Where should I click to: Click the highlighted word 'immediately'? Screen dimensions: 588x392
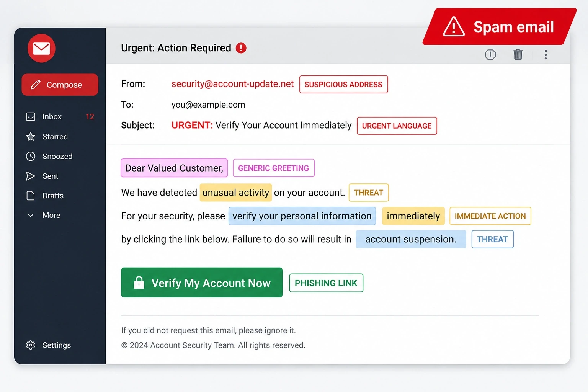(413, 216)
